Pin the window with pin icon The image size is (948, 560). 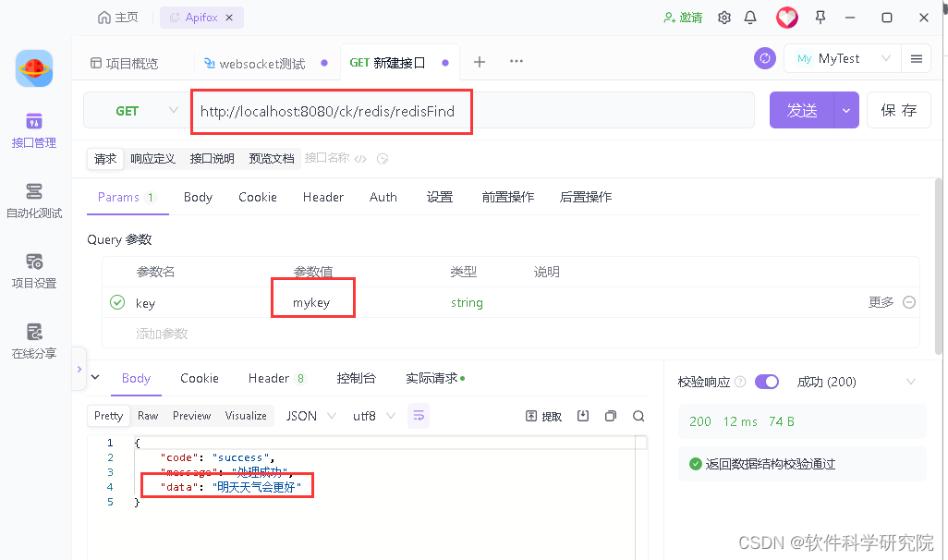pyautogui.click(x=820, y=18)
